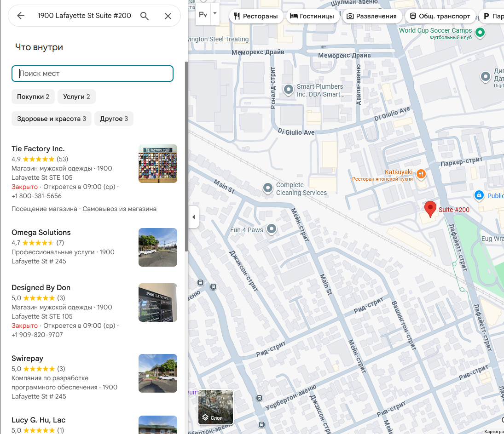Click the magnifying glass search icon

point(145,16)
